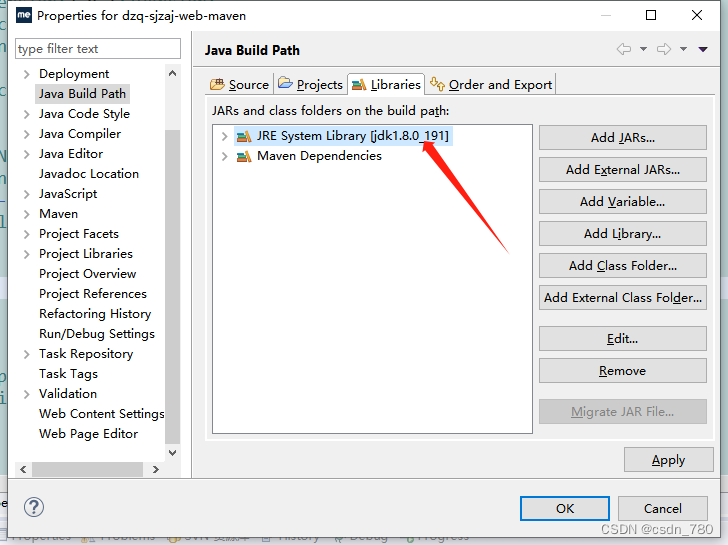Expand the Task Repository category
This screenshot has height=545, width=728.
pyautogui.click(x=26, y=354)
